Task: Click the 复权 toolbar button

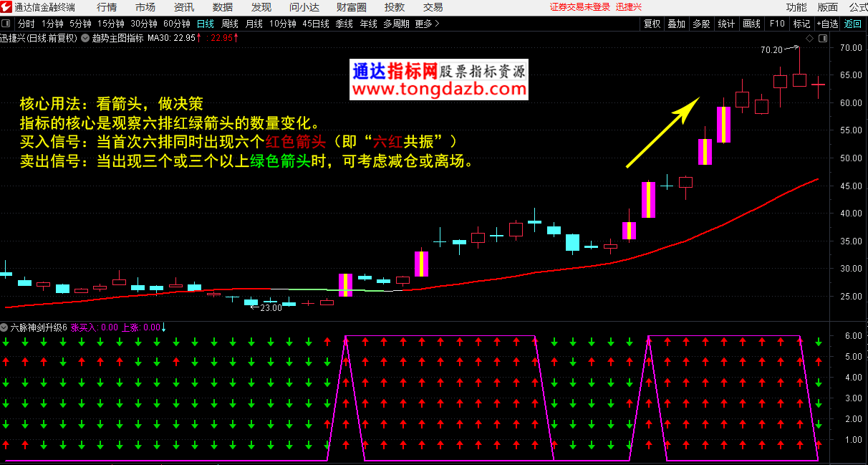Action: click(x=652, y=24)
